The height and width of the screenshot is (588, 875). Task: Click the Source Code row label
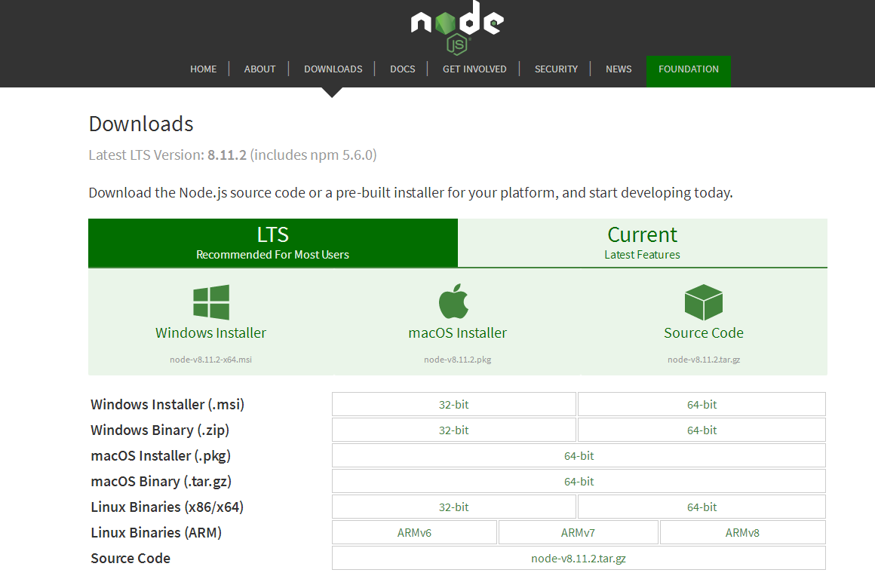[x=130, y=559]
